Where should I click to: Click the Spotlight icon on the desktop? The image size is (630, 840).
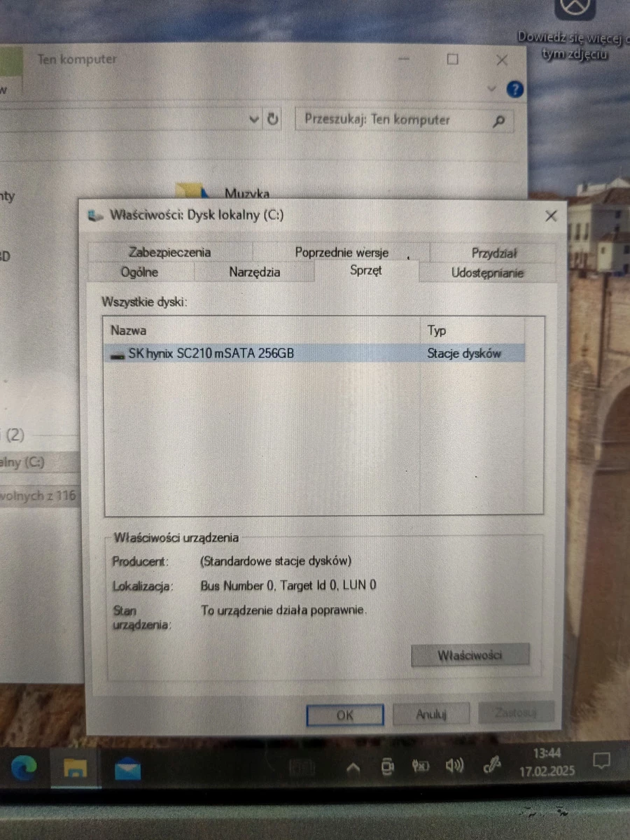coord(575,7)
